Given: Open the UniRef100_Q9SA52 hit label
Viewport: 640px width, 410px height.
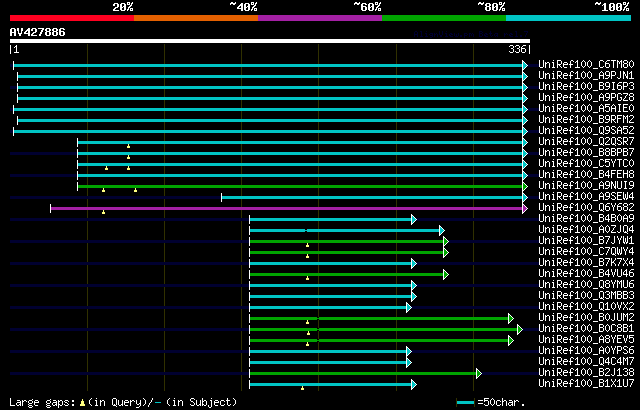Looking at the screenshot, I should tap(586, 131).
